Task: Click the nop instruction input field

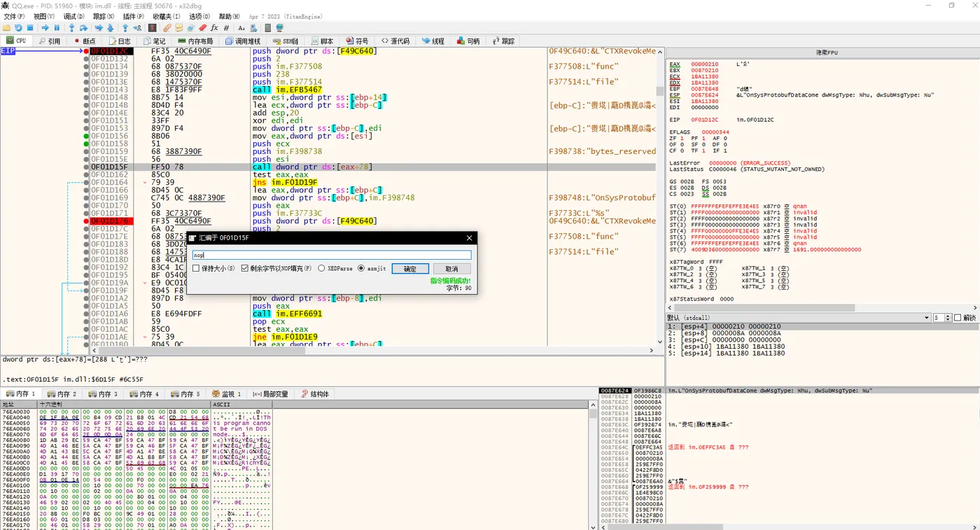Action: (332, 256)
